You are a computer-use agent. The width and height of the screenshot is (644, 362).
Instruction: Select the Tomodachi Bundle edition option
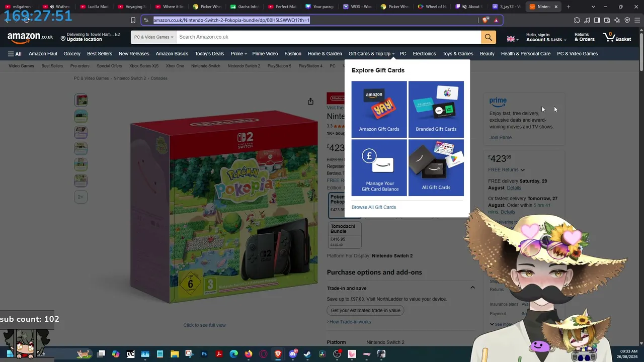pyautogui.click(x=345, y=235)
